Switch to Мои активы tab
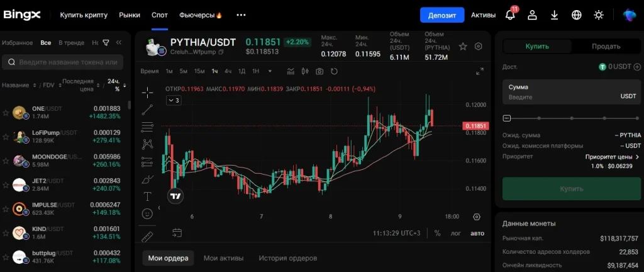644x272 pixels. 223,258
